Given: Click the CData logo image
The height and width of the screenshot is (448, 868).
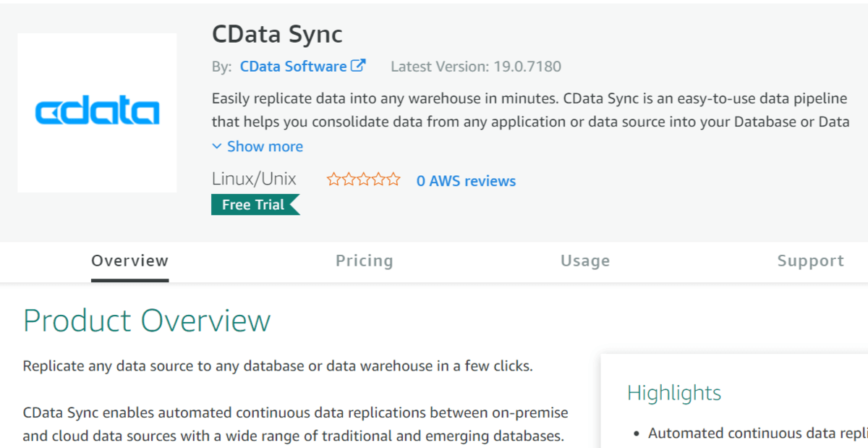Looking at the screenshot, I should point(97,112).
